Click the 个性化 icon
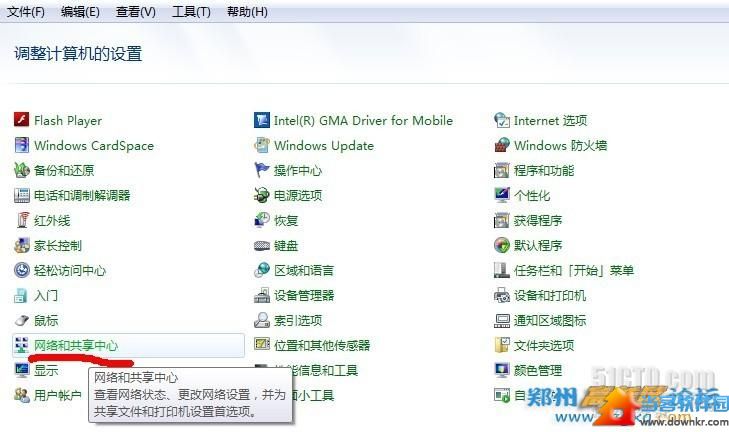 502,195
